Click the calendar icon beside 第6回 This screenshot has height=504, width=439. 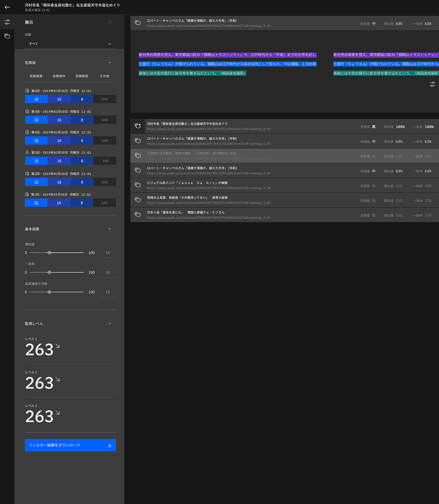tap(27, 91)
